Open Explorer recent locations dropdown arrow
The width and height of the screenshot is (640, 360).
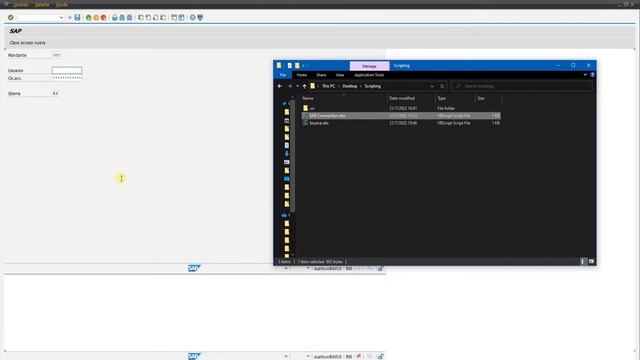[x=297, y=86]
